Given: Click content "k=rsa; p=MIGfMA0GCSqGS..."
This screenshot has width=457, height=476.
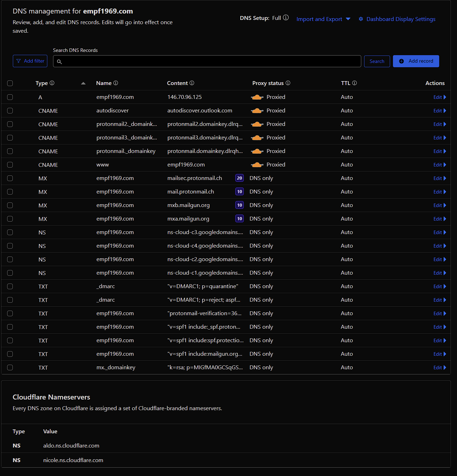Looking at the screenshot, I should pos(205,367).
